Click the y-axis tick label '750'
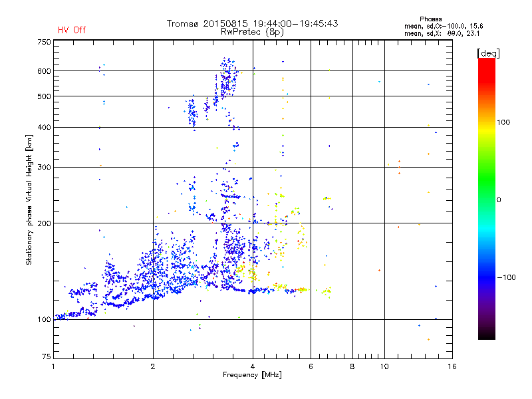 (x=44, y=42)
